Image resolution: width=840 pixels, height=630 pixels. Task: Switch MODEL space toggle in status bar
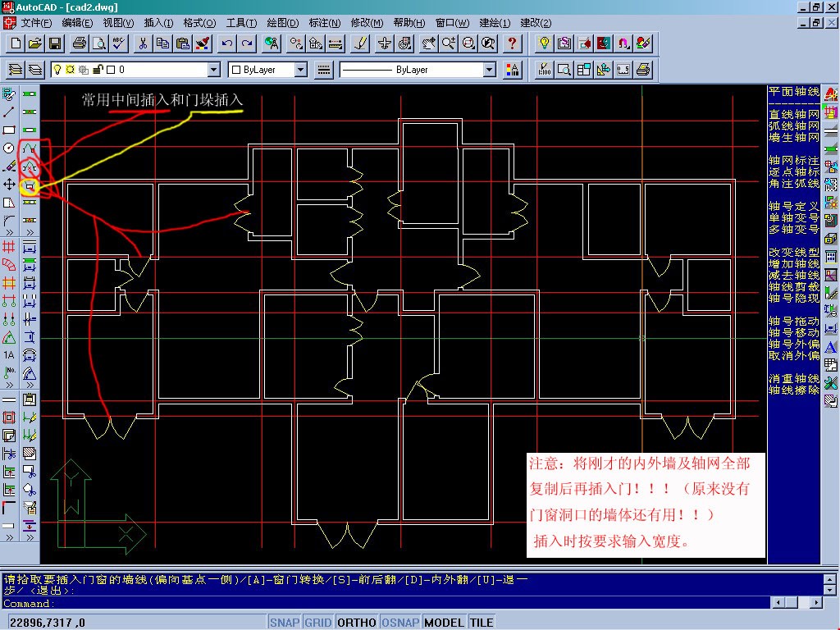click(444, 623)
